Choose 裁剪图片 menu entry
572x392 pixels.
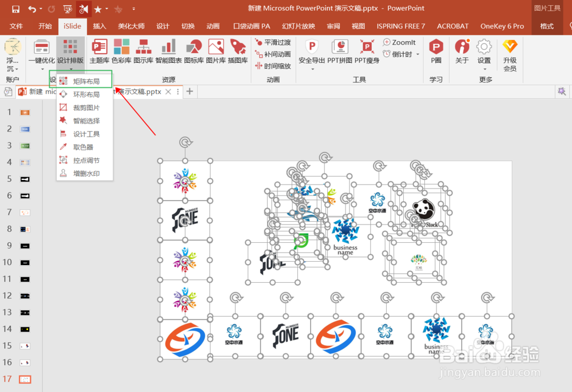[x=85, y=108]
